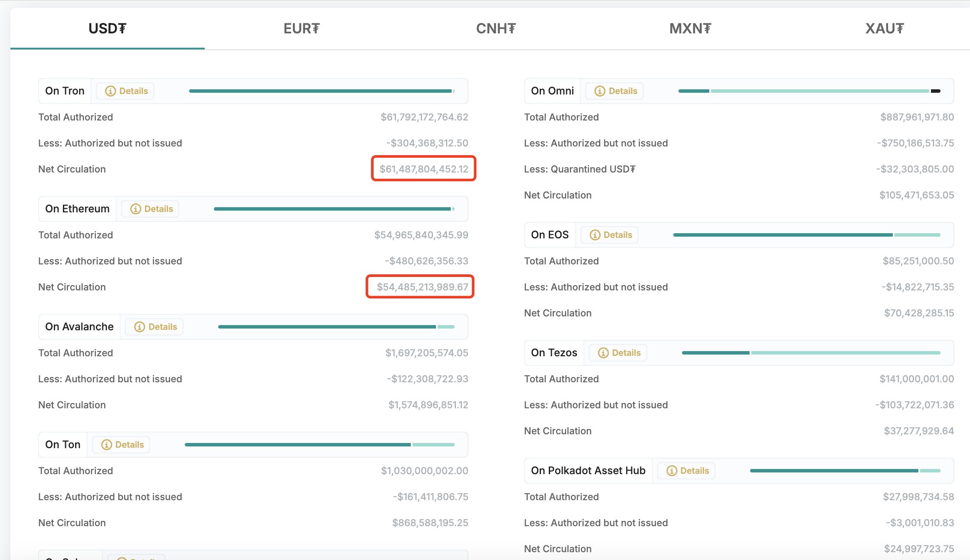Click info icon in Avalanche Details
The height and width of the screenshot is (560, 970).
click(139, 327)
